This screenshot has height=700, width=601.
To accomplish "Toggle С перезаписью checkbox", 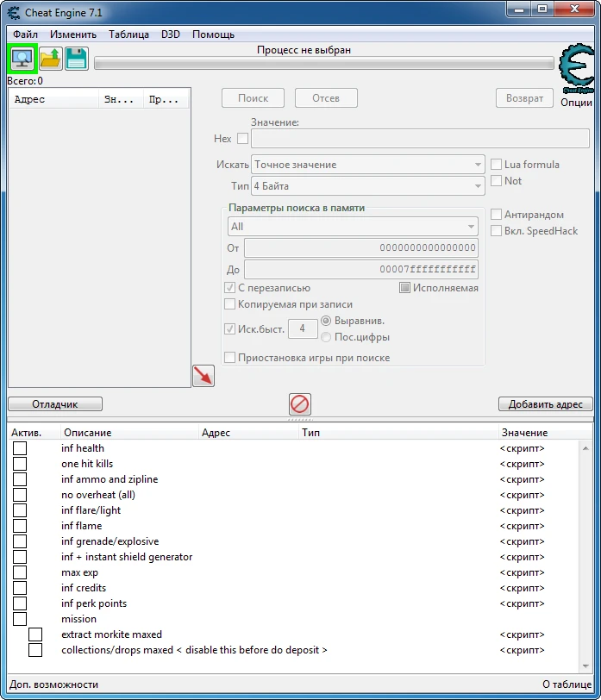I will (x=229, y=288).
